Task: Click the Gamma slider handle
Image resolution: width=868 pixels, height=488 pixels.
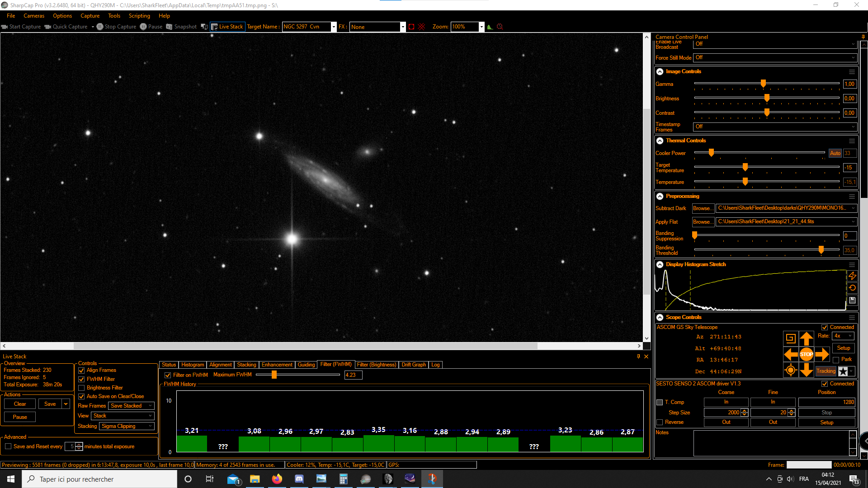Action: pos(763,84)
